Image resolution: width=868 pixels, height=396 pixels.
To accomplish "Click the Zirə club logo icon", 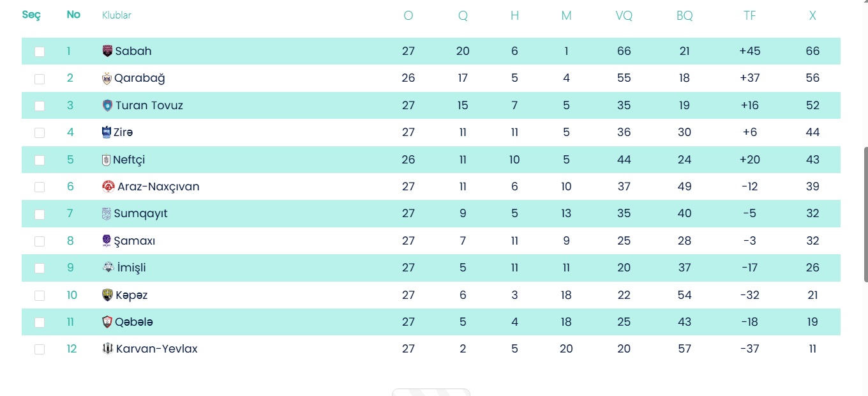I will (x=107, y=132).
